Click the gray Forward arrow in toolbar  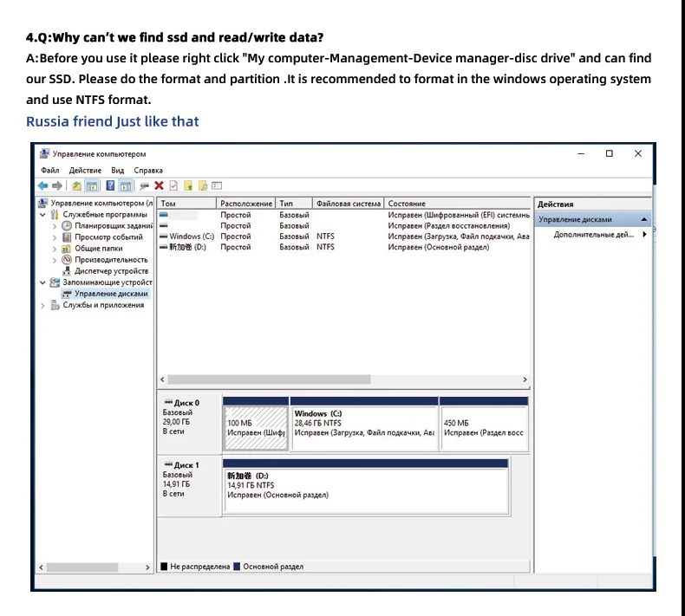tap(57, 186)
